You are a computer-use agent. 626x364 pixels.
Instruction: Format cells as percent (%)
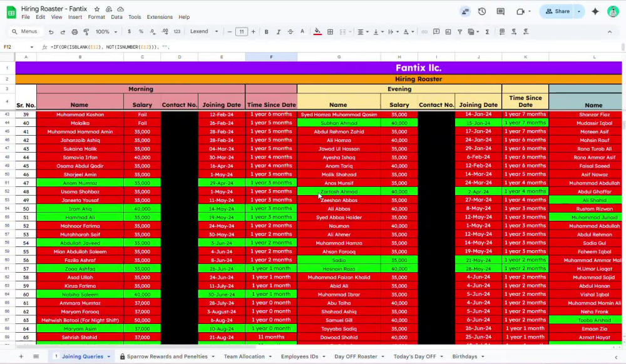(x=141, y=31)
